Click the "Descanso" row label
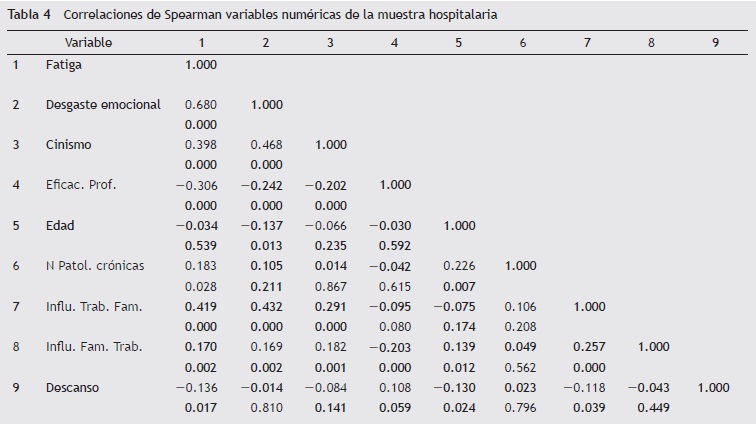756x424 pixels. (x=72, y=388)
